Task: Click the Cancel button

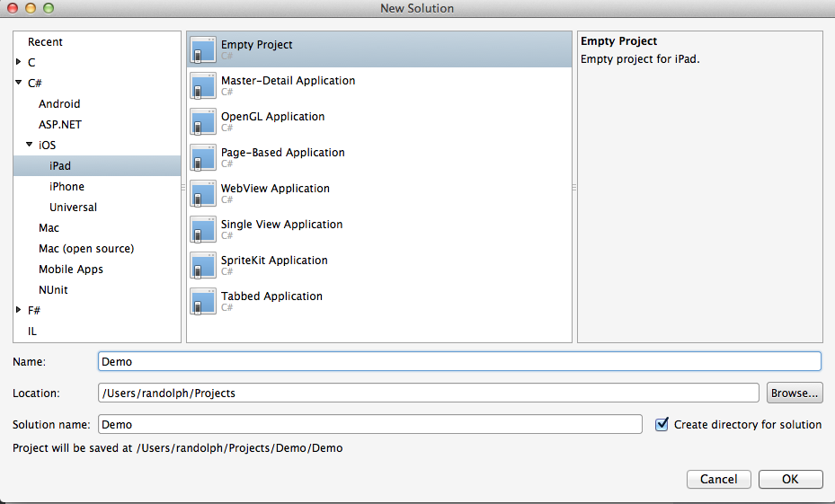Action: coord(718,479)
